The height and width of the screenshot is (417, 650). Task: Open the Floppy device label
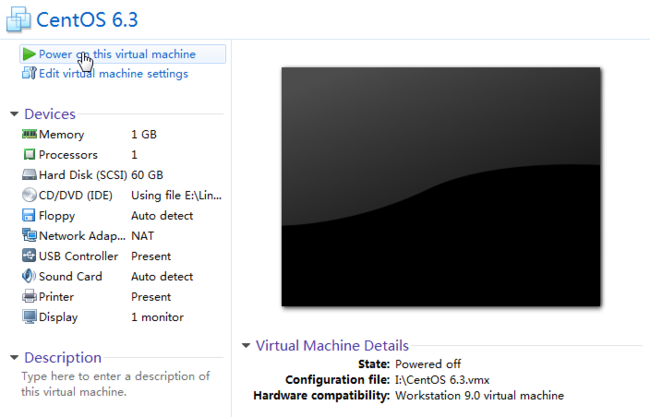57,216
